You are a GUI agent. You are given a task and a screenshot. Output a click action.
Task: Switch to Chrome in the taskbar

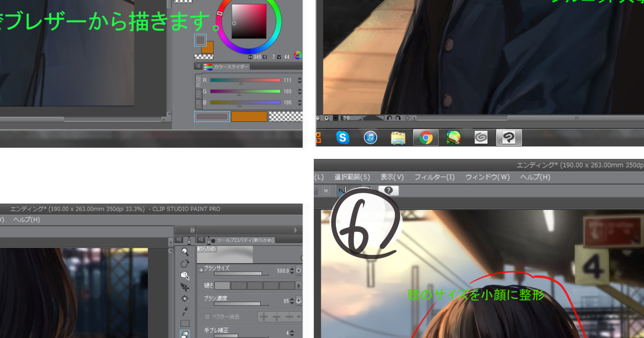point(426,138)
